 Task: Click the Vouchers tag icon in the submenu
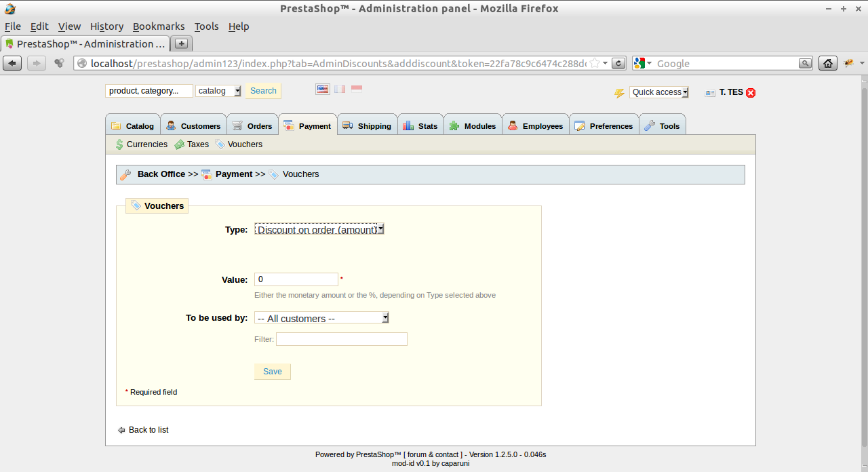pyautogui.click(x=220, y=144)
